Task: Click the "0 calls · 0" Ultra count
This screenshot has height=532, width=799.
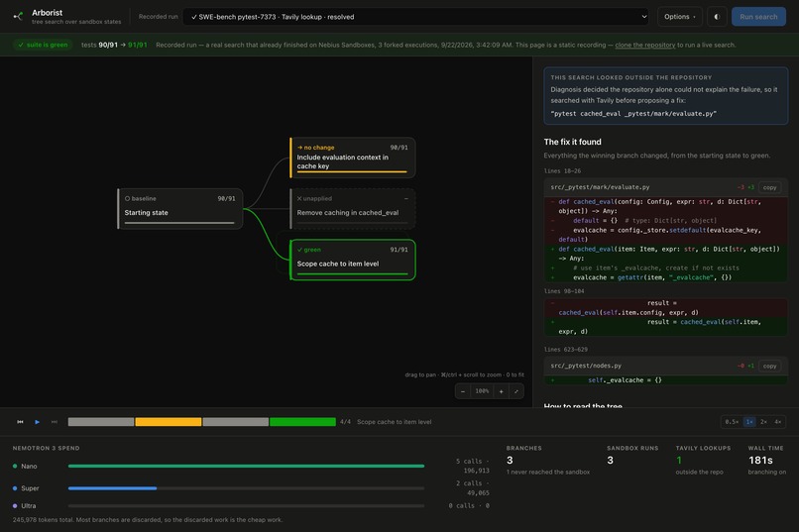Action: coord(469,505)
